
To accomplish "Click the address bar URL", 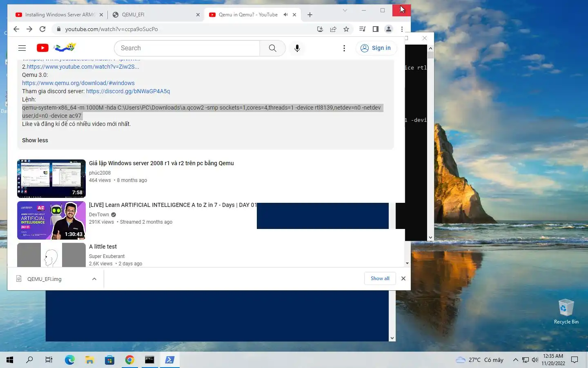I will tap(111, 29).
